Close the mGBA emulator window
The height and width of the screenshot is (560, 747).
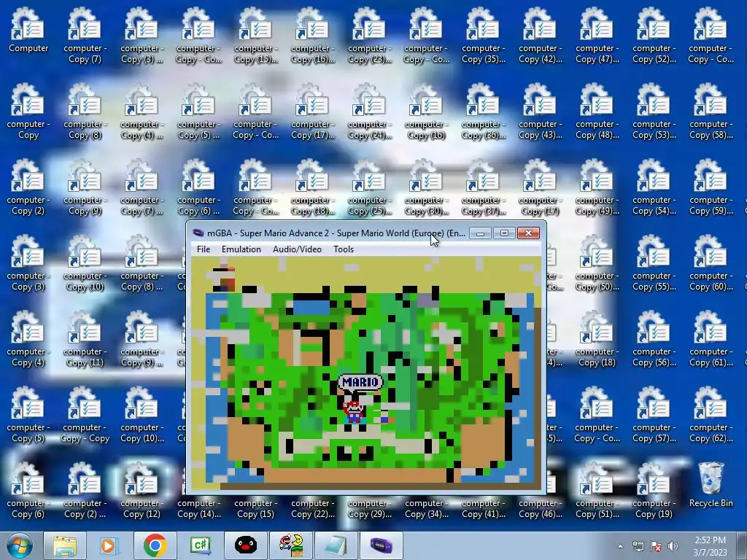click(528, 233)
